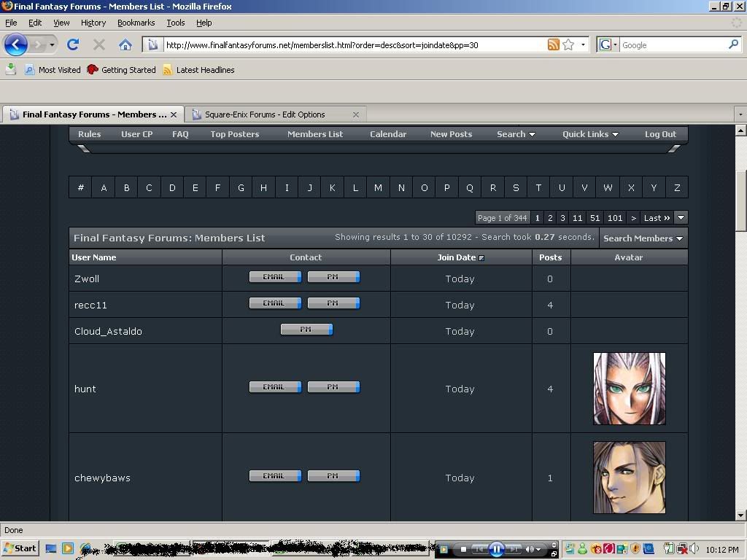Restore the media player window from the taskbar
The image size is (747, 560).
pyautogui.click(x=554, y=553)
